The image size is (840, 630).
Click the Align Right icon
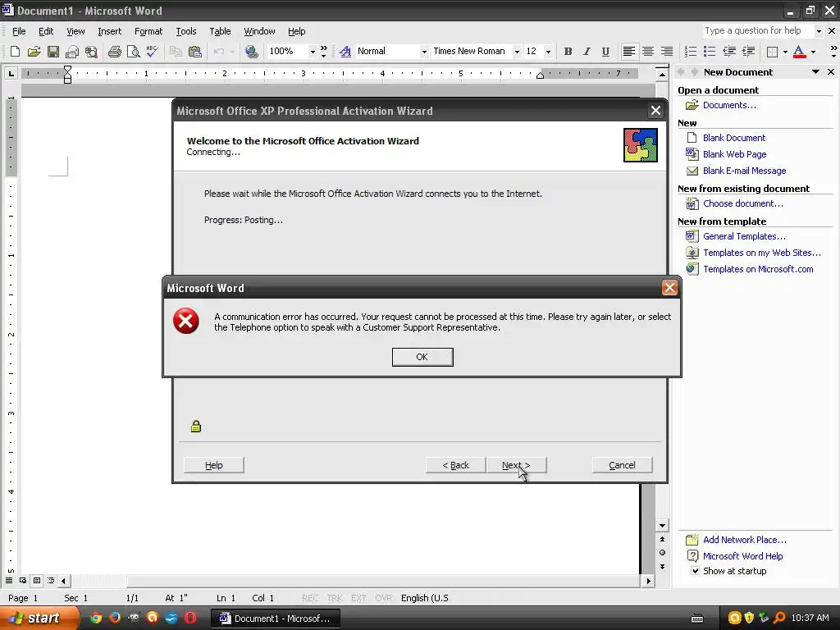[x=666, y=52]
